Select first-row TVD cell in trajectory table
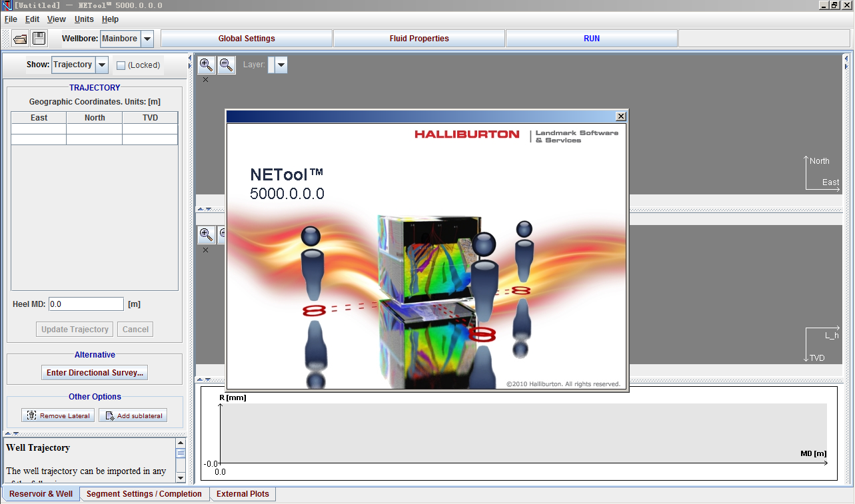 point(150,129)
